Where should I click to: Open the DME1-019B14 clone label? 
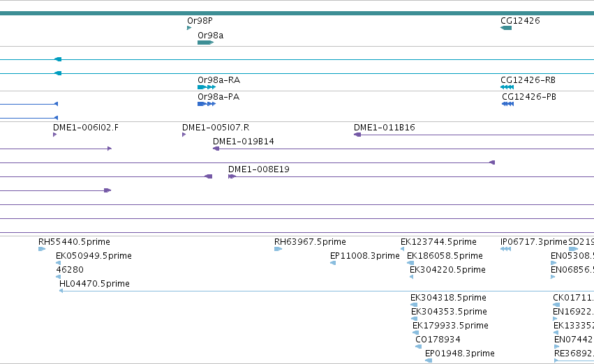243,142
